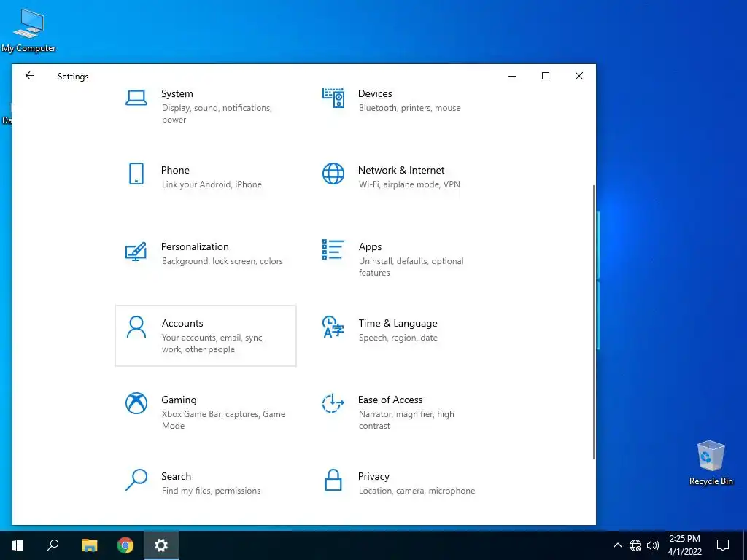Click 'Display, sound, notifications, power' text
This screenshot has width=747, height=560.
point(217,113)
